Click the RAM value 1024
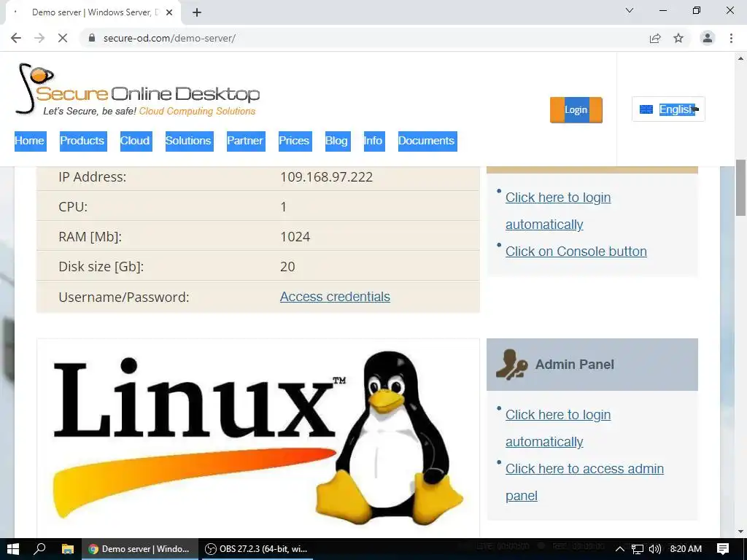 (295, 237)
